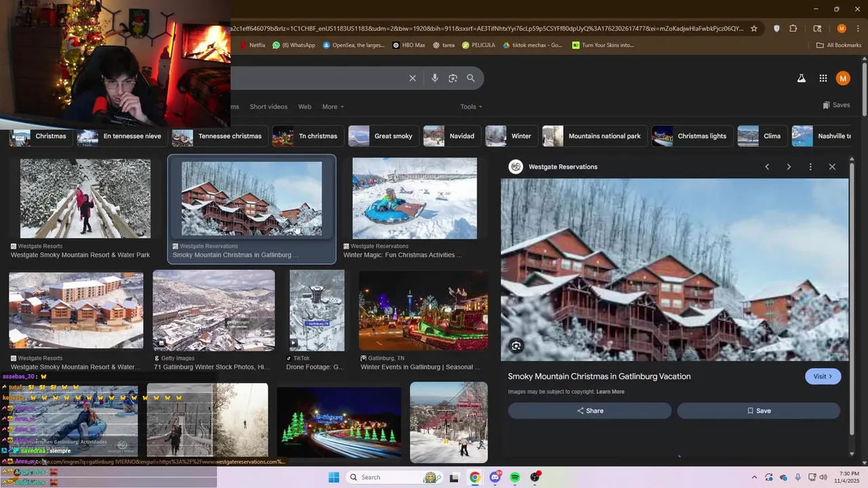Show previous image in the preview panel
Screen dimensions: 868x488
point(767,167)
